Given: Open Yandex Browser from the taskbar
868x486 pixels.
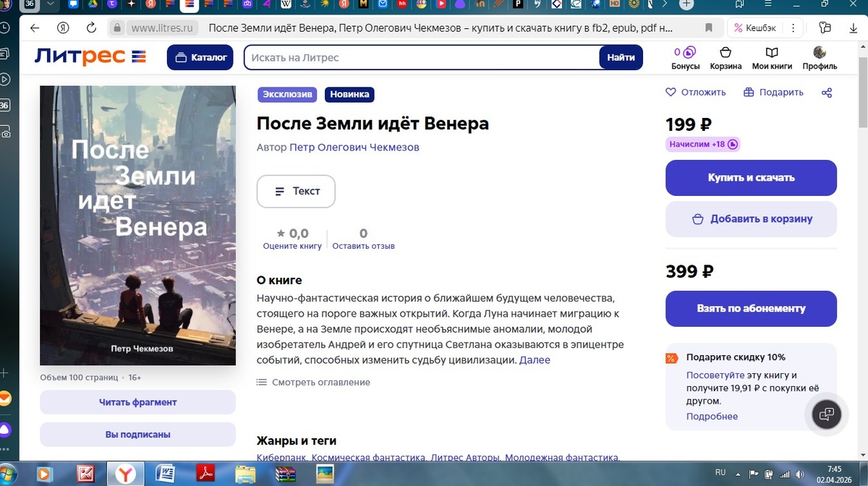Looking at the screenshot, I should pos(127,474).
